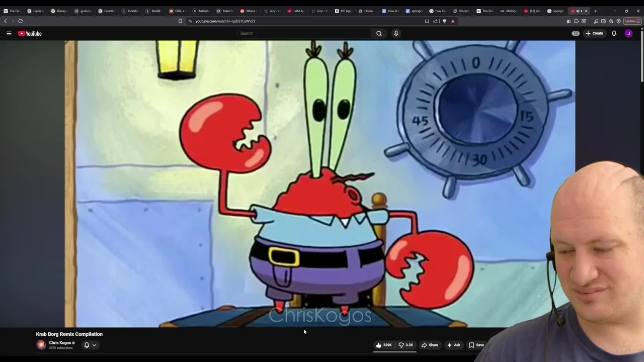Toggle the small pill switch left of Create
Screen dimensions: 644x362
pyautogui.click(x=576, y=33)
